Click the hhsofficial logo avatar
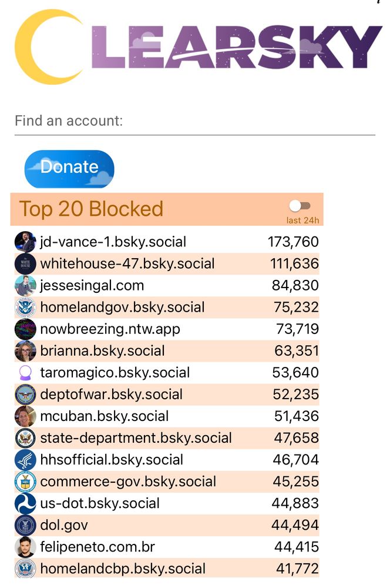Viewport: 390px width, 588px height. pyautogui.click(x=25, y=460)
